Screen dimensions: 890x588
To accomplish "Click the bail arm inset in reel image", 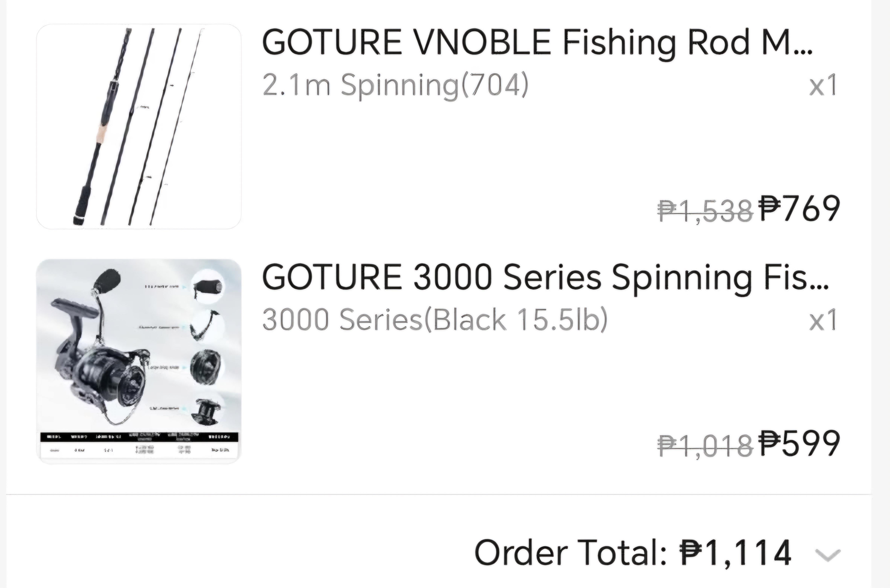I will coord(207,326).
